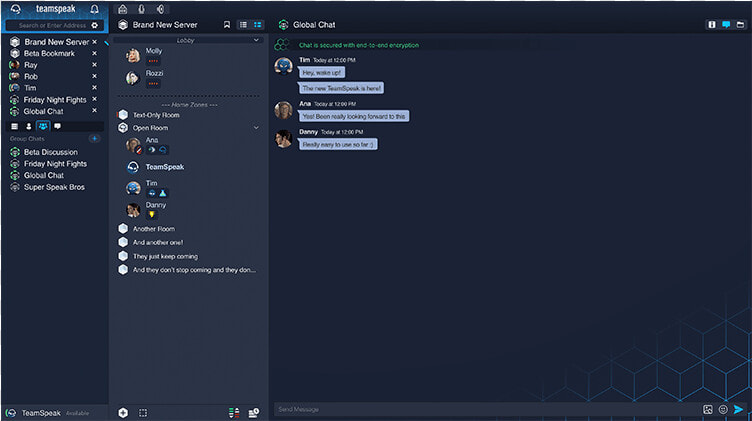Viewport: 752px width, 421px height.
Task: Click Tim's flask badge icon
Action: click(x=163, y=193)
